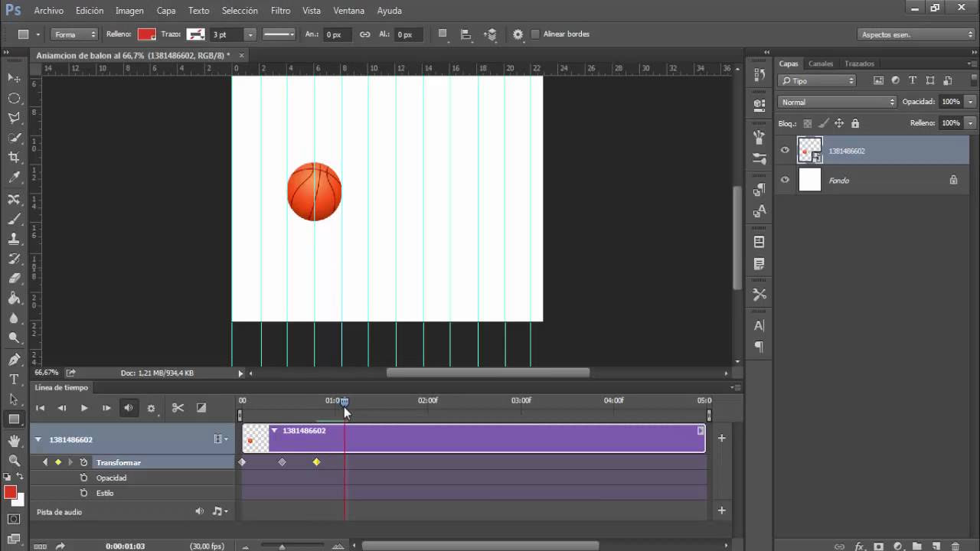The image size is (980, 551).
Task: Open the Edición menu
Action: 90,11
